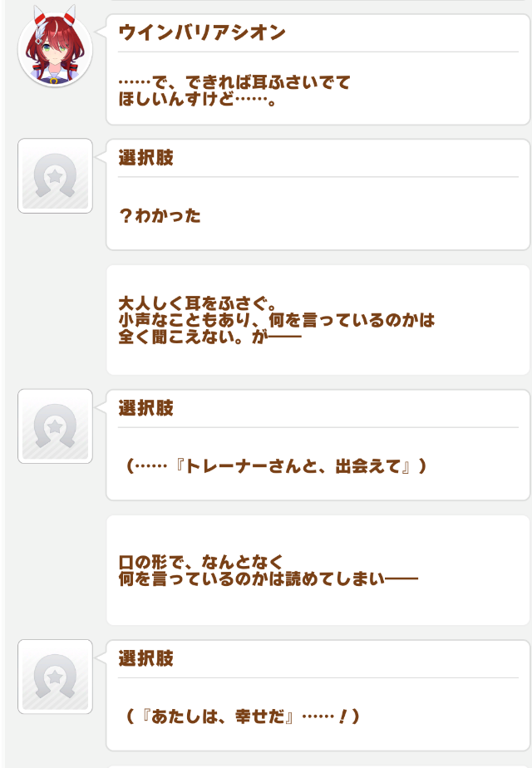
Task: Select the 選択肢 label above ？わかった
Action: (x=146, y=158)
